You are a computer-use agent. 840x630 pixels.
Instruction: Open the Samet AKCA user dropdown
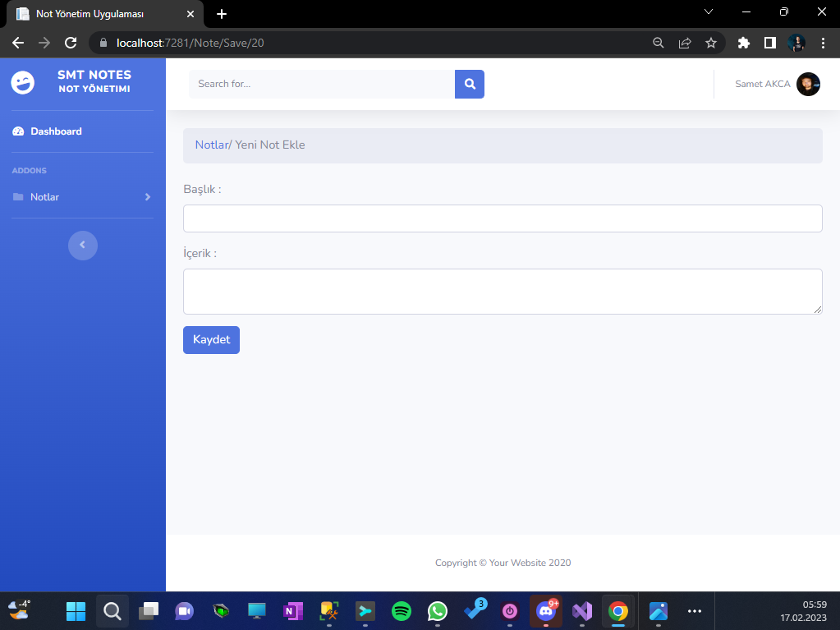(777, 84)
